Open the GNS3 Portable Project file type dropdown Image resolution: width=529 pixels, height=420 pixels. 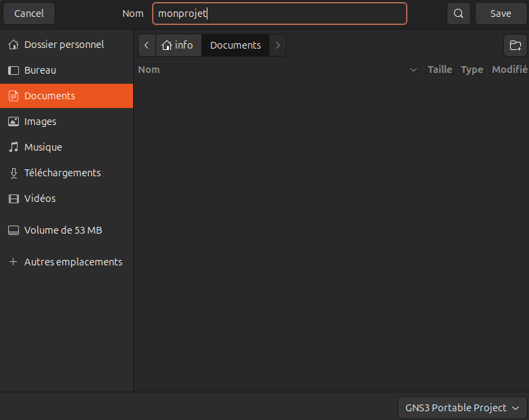pyautogui.click(x=462, y=408)
